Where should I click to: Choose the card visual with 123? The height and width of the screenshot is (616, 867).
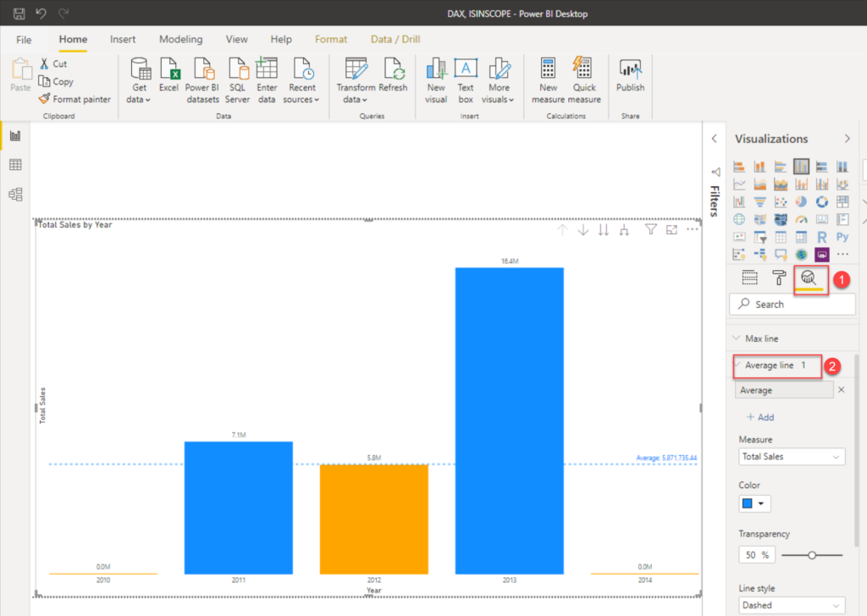point(821,219)
